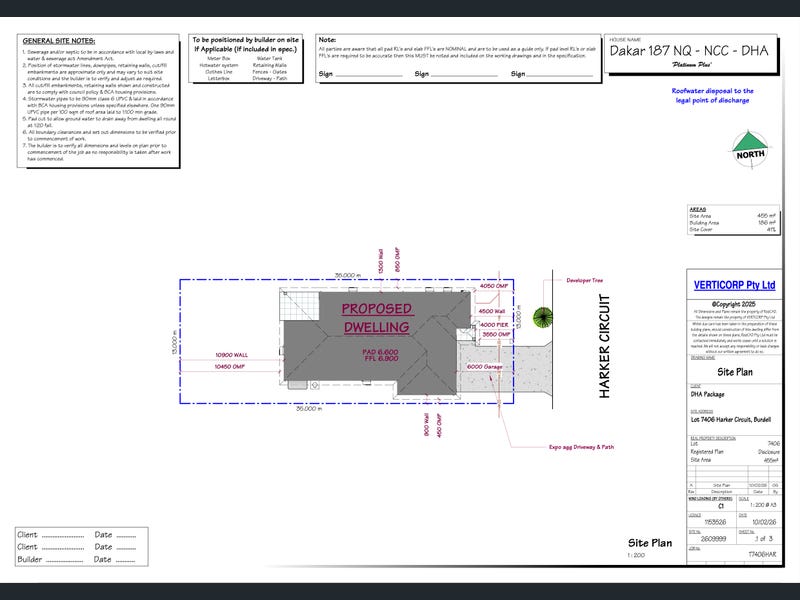Click the rear boundary '13.000 m' label

point(174,343)
